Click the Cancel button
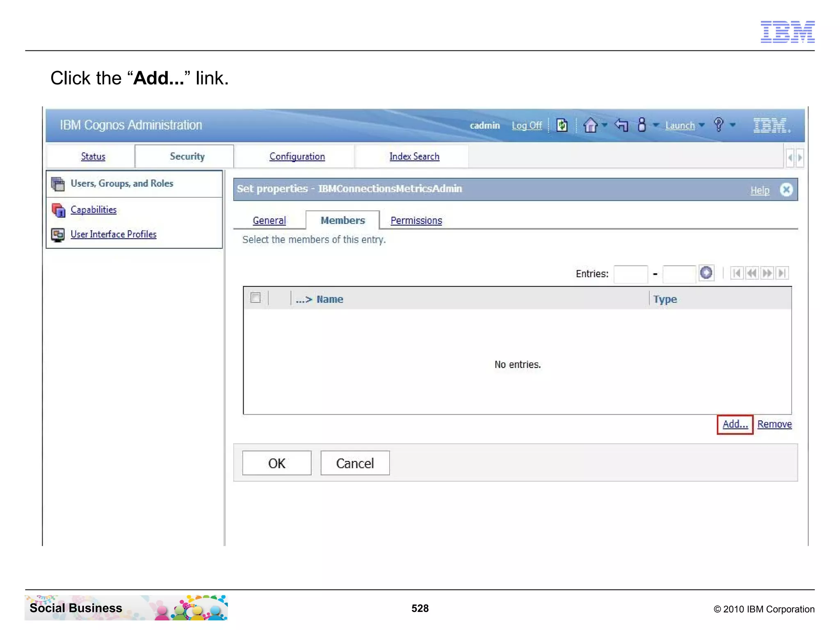This screenshot has width=840, height=630. [355, 463]
